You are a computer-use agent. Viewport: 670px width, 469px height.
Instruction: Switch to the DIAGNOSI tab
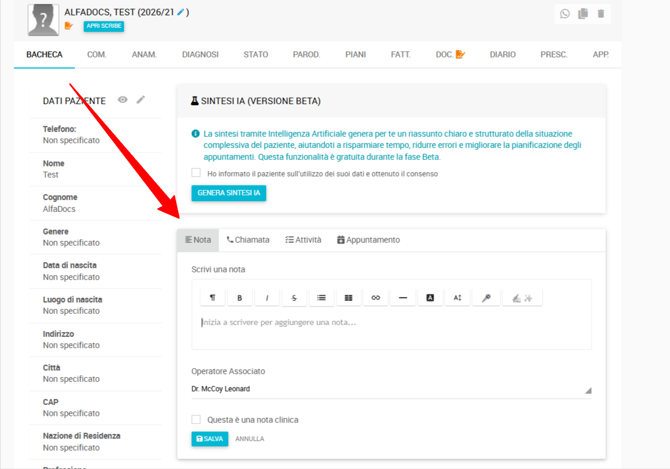200,54
